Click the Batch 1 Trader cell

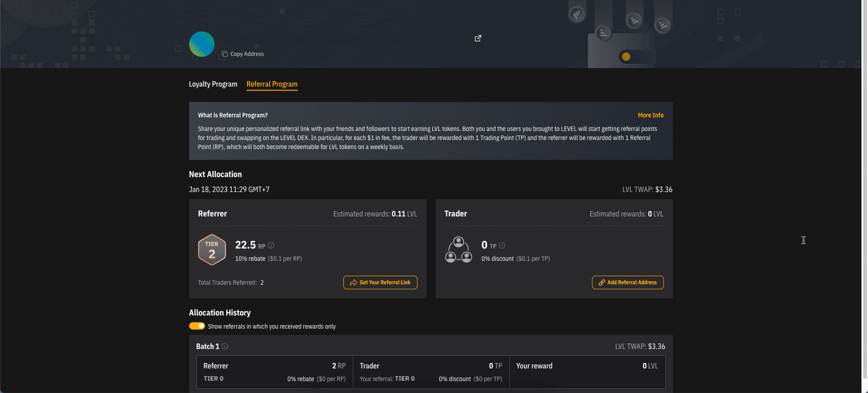[x=431, y=372]
